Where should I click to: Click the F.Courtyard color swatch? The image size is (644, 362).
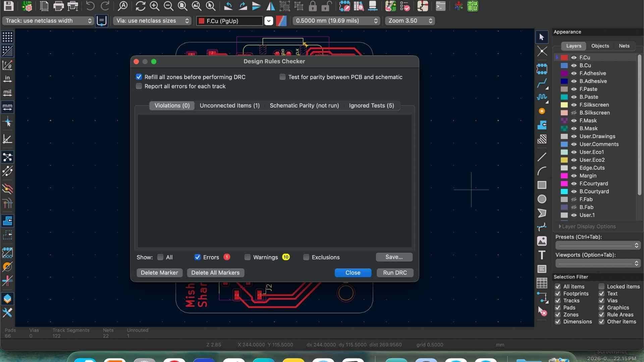(564, 184)
